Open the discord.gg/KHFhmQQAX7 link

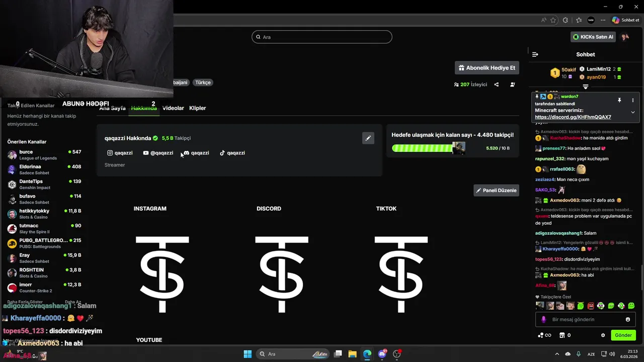pos(573,117)
